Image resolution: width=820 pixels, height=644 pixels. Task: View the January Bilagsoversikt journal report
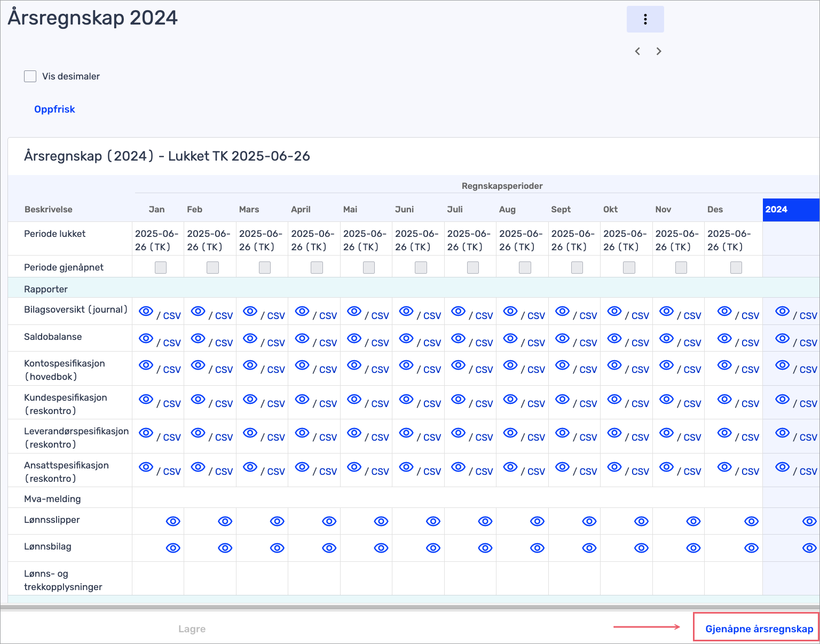(x=146, y=312)
